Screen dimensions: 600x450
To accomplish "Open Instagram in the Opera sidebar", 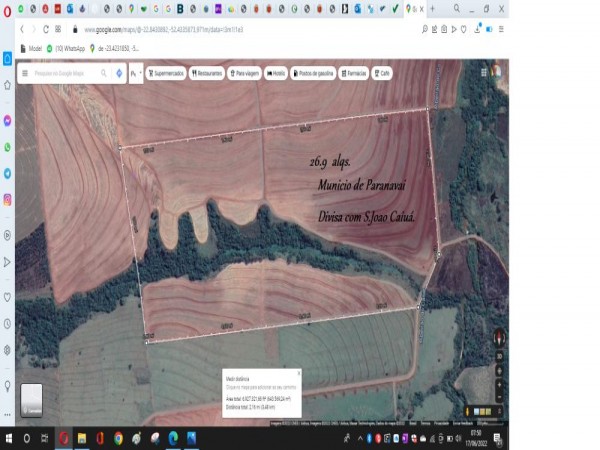I will point(7,200).
